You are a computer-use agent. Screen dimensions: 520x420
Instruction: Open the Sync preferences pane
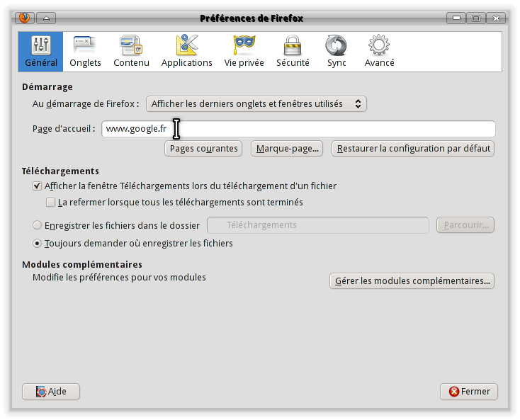[x=337, y=52]
